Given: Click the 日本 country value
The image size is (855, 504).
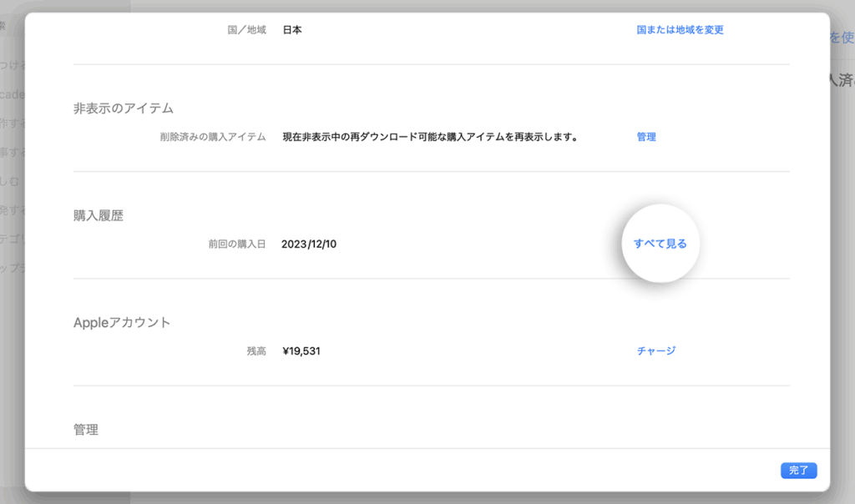Looking at the screenshot, I should (291, 30).
